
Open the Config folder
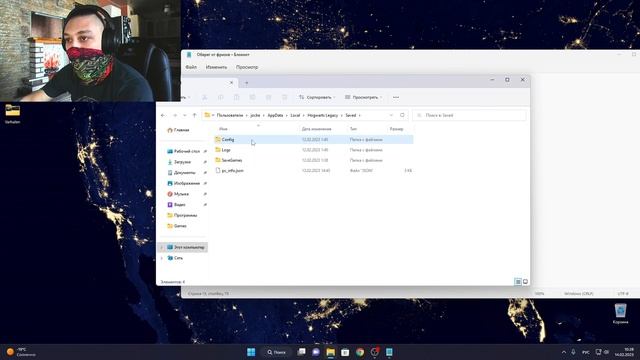point(313,140)
